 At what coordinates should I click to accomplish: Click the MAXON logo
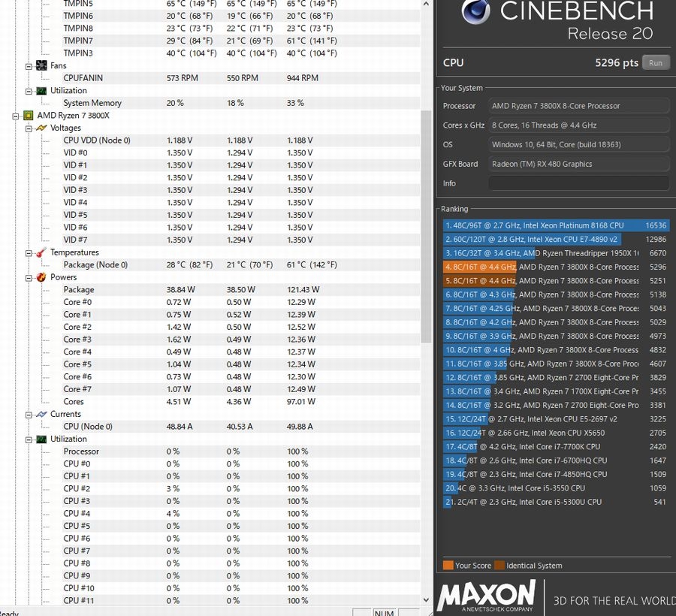click(x=487, y=595)
